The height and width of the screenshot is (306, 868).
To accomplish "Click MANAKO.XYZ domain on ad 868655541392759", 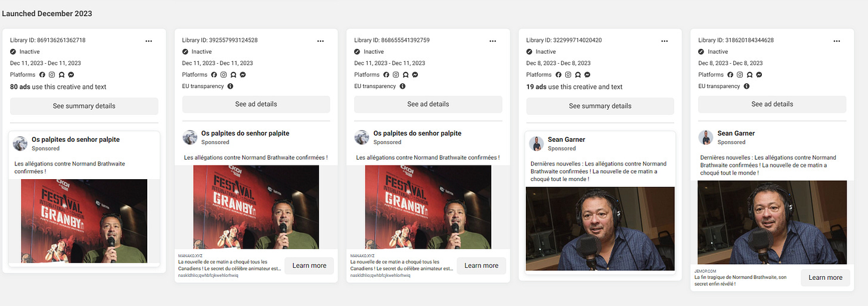I will [x=362, y=255].
